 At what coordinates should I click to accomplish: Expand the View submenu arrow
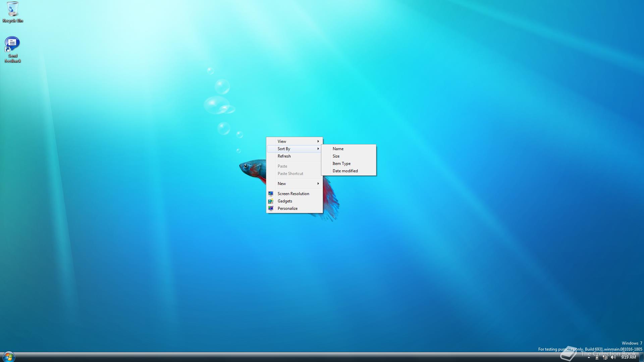(x=318, y=141)
